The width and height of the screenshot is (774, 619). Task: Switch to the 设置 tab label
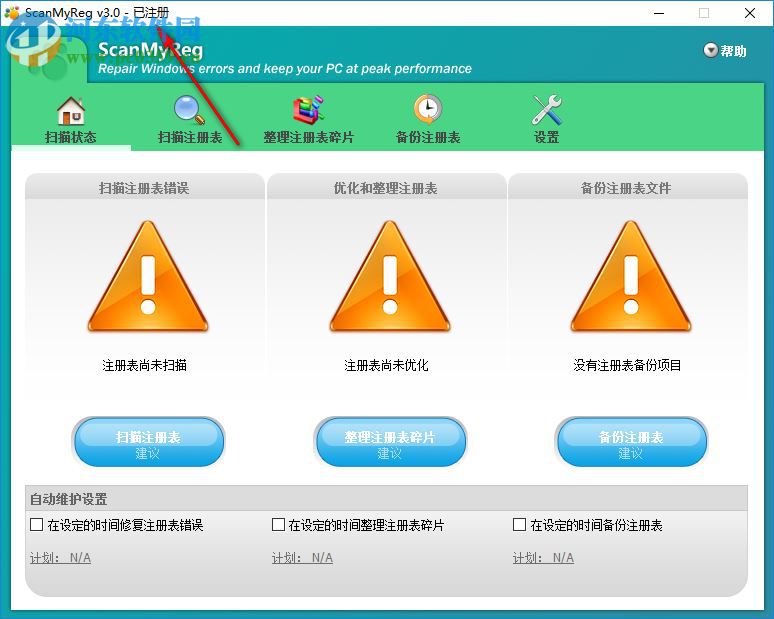pos(546,137)
